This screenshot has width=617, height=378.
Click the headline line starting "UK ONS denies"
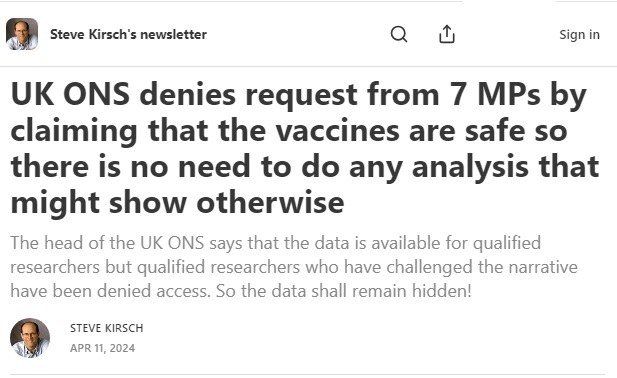pyautogui.click(x=299, y=94)
